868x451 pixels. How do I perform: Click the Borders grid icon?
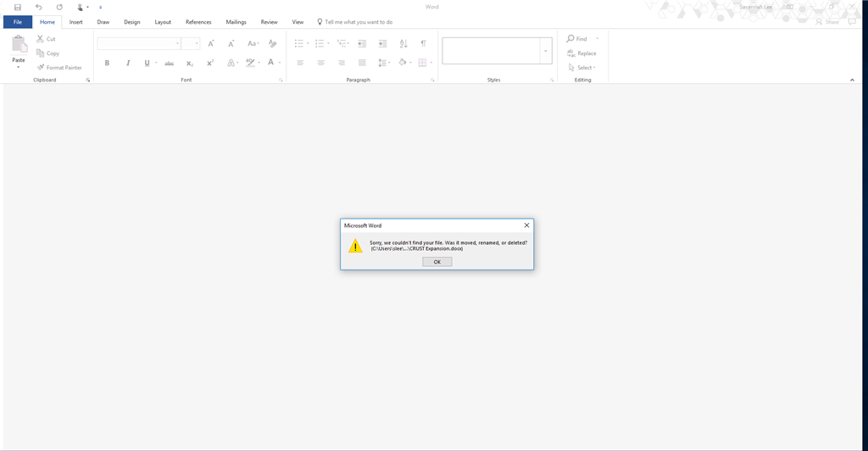[422, 63]
